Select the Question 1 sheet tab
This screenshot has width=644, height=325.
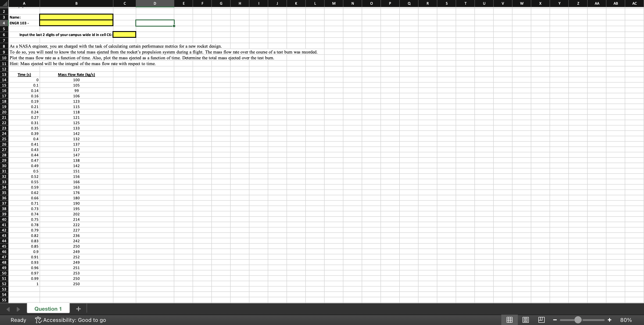click(48, 309)
